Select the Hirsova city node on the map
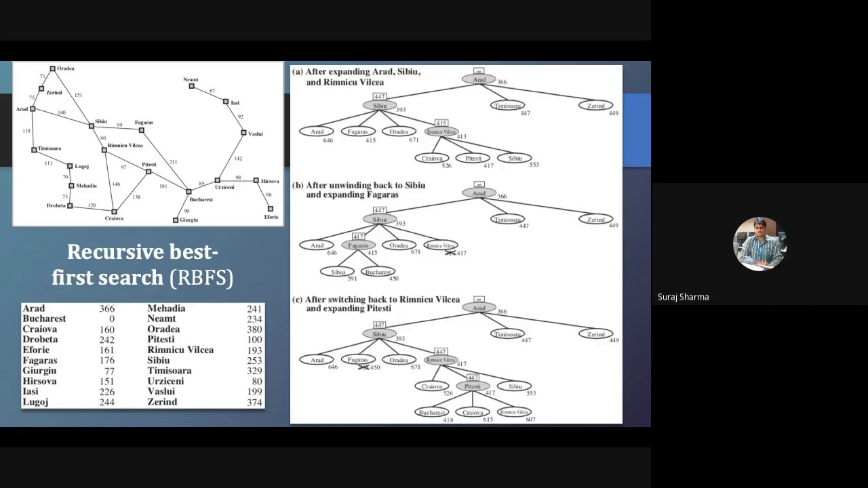Viewport: 868px width, 488px height. (256, 180)
